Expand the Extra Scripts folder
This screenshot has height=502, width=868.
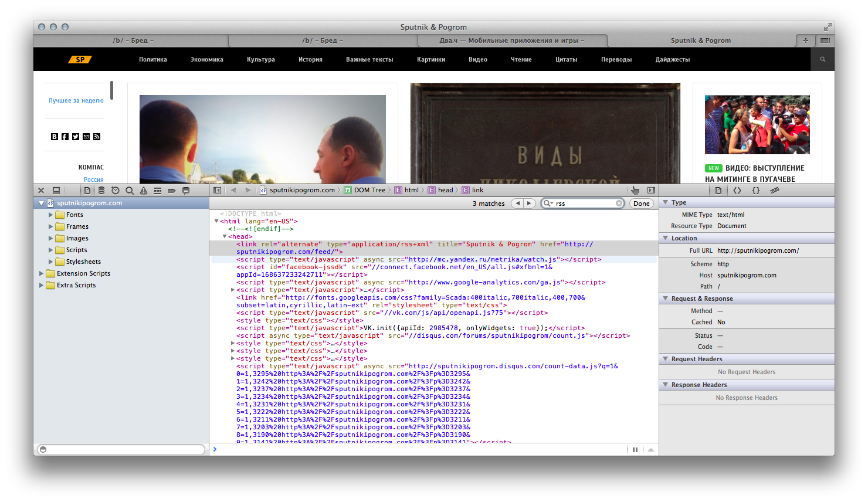(41, 286)
